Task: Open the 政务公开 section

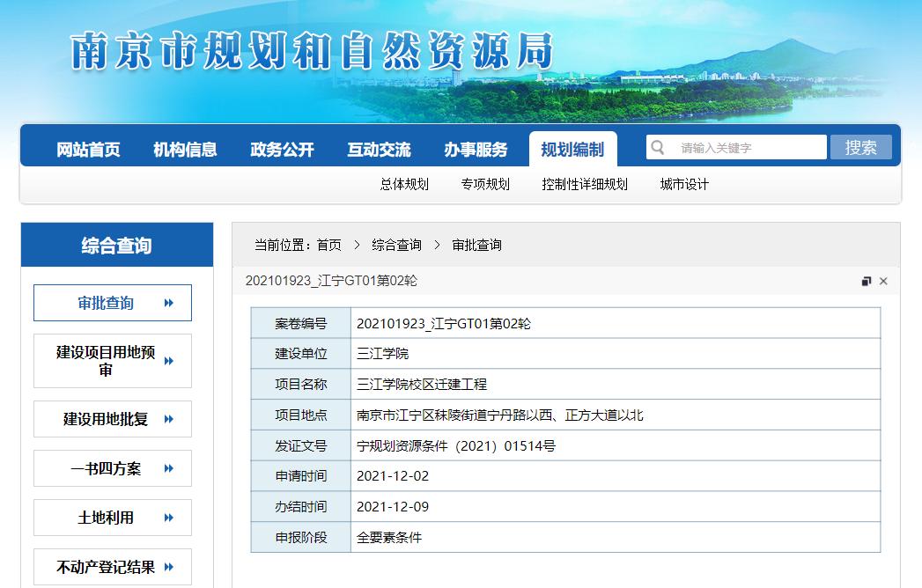Action: coord(282,150)
